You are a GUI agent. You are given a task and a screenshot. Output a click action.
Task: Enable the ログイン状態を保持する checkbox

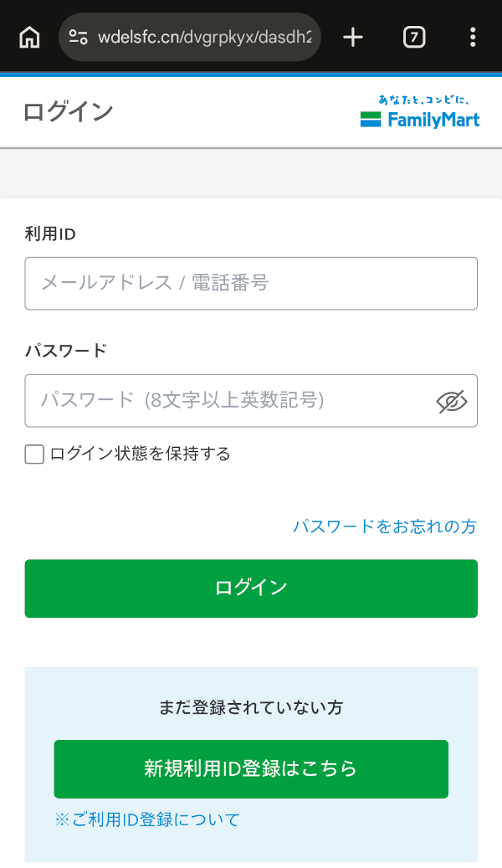[x=33, y=454]
